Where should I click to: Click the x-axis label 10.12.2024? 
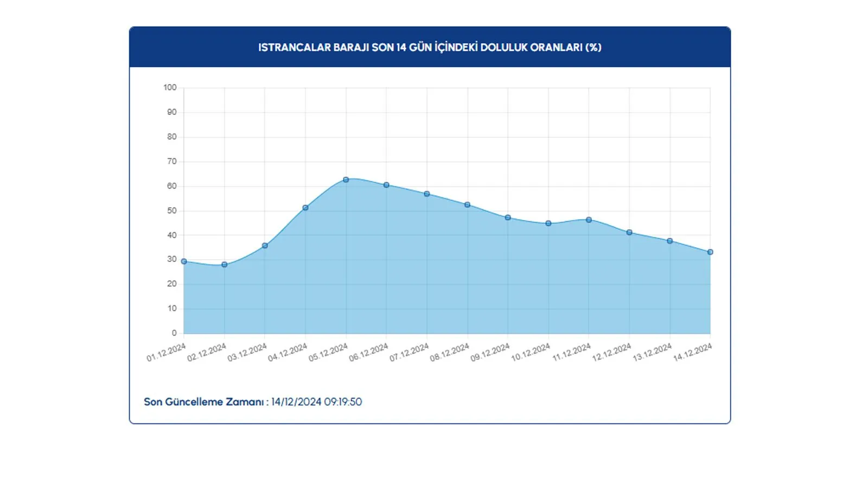pyautogui.click(x=531, y=352)
